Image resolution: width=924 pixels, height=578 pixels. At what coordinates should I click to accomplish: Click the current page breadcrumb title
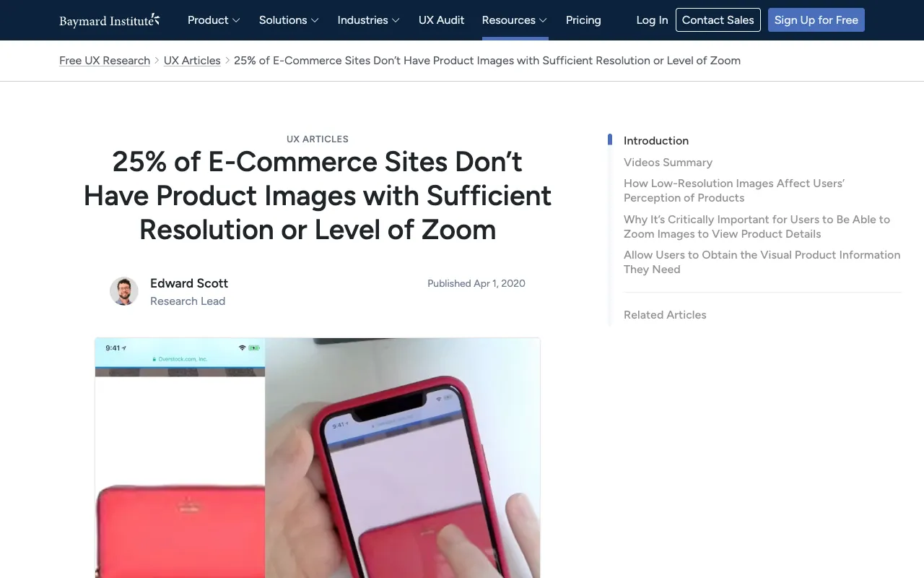[487, 61]
